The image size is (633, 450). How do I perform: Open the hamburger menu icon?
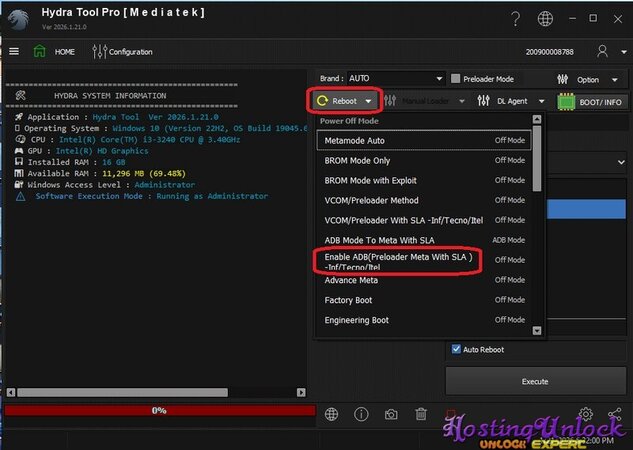click(14, 51)
